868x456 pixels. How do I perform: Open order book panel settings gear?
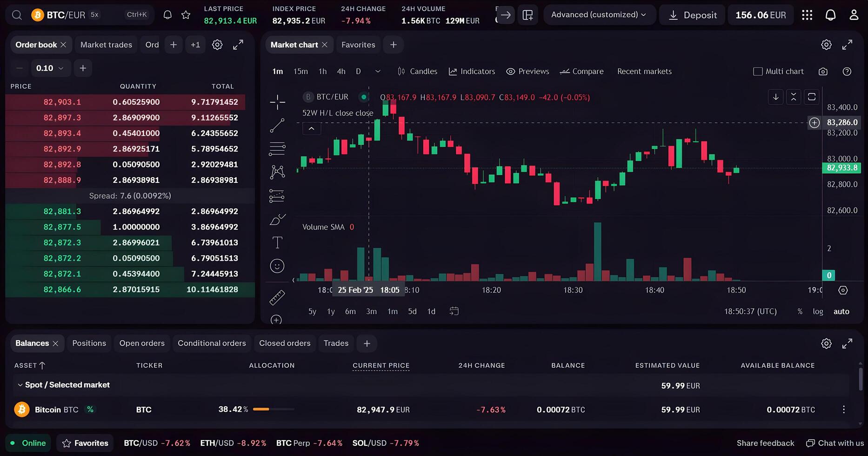pos(217,45)
